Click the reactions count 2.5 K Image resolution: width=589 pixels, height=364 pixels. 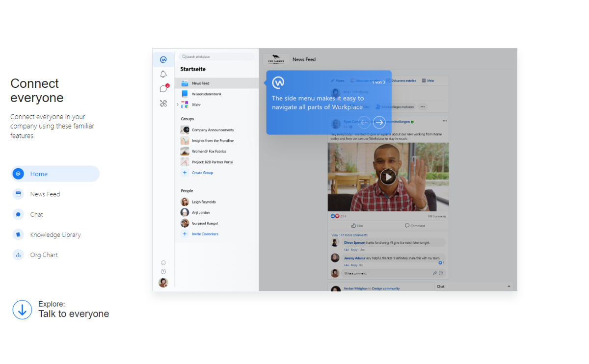344,216
